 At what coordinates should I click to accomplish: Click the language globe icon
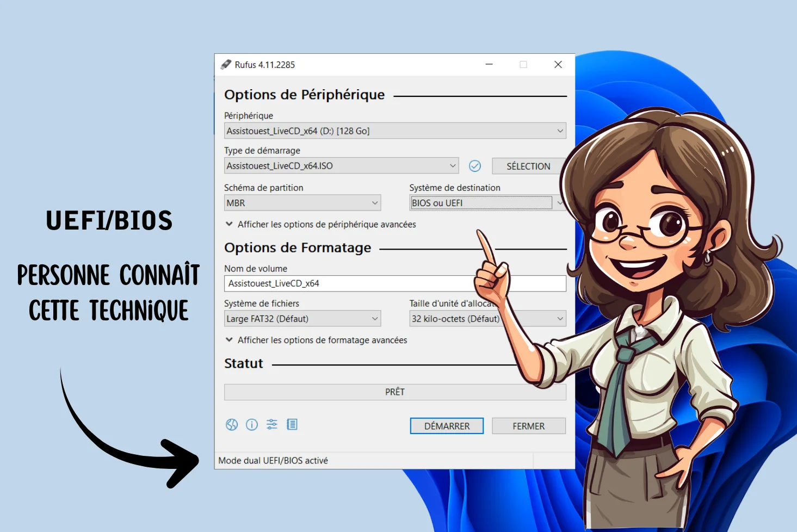coord(232,425)
